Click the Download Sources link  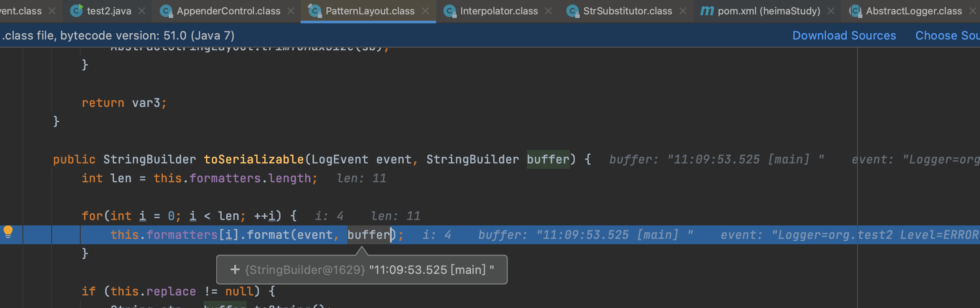click(844, 35)
